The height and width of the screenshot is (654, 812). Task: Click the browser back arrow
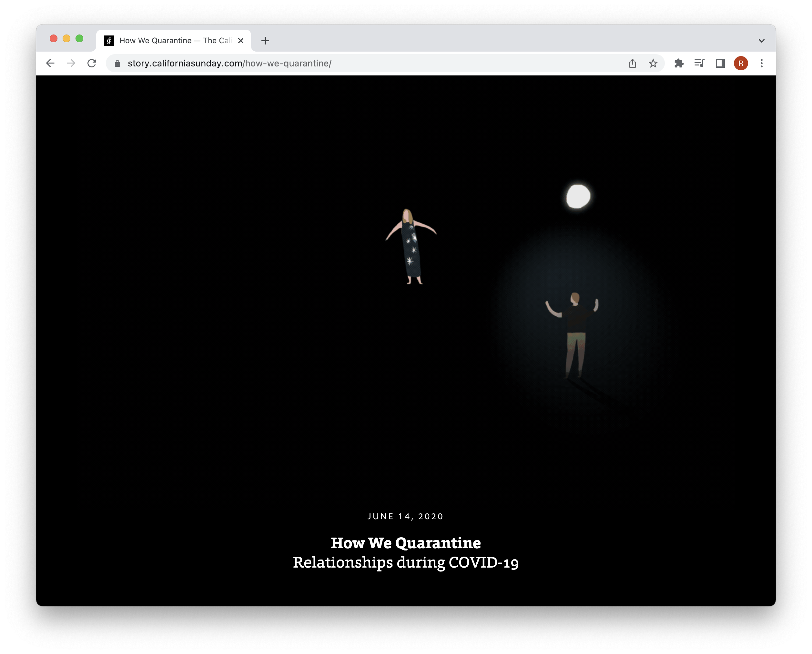click(x=50, y=63)
